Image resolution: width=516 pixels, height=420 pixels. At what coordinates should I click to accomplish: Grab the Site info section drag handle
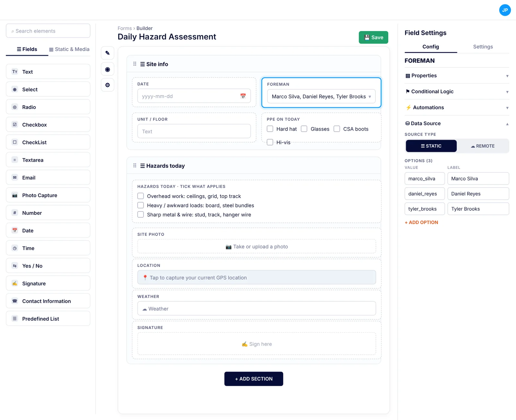coord(135,64)
